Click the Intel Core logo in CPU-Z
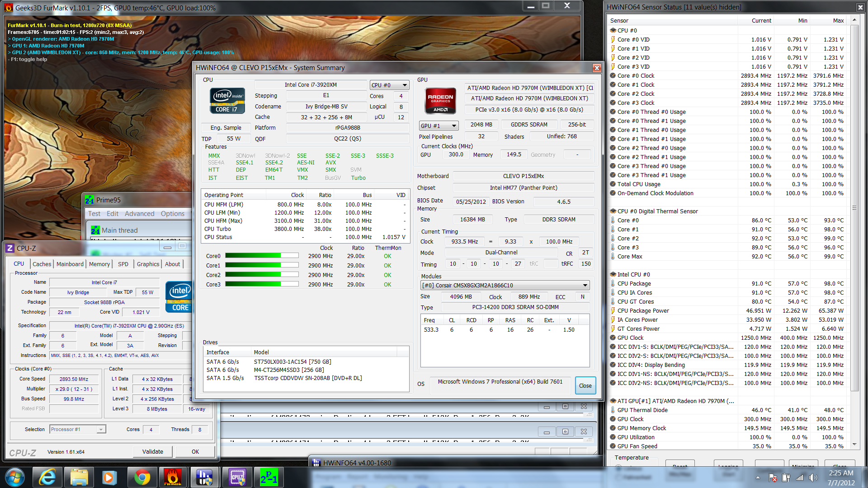 pyautogui.click(x=179, y=297)
